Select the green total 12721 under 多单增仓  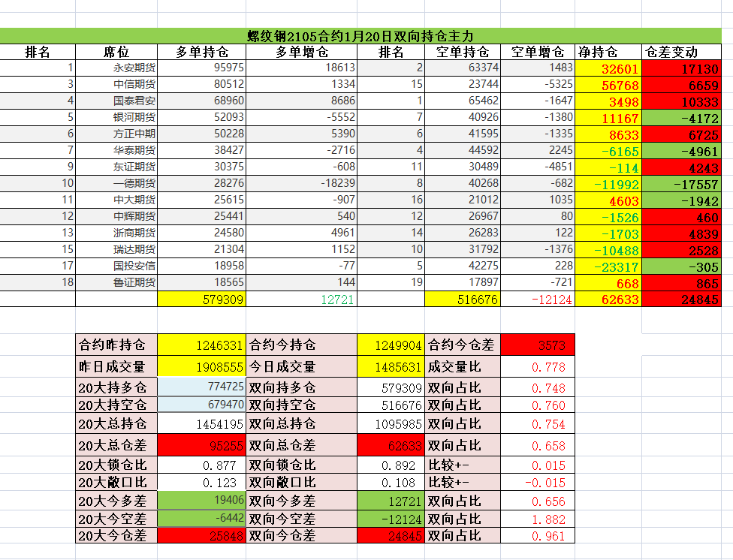[301, 300]
